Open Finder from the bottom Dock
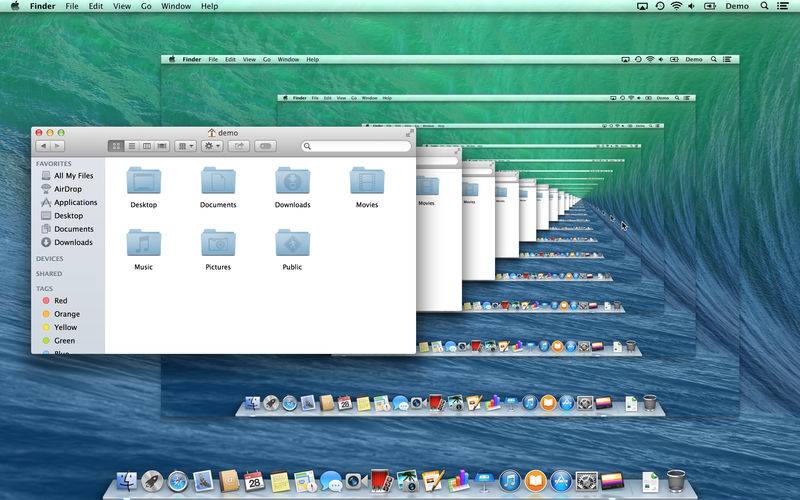Screen dimensions: 800x500 [126, 481]
